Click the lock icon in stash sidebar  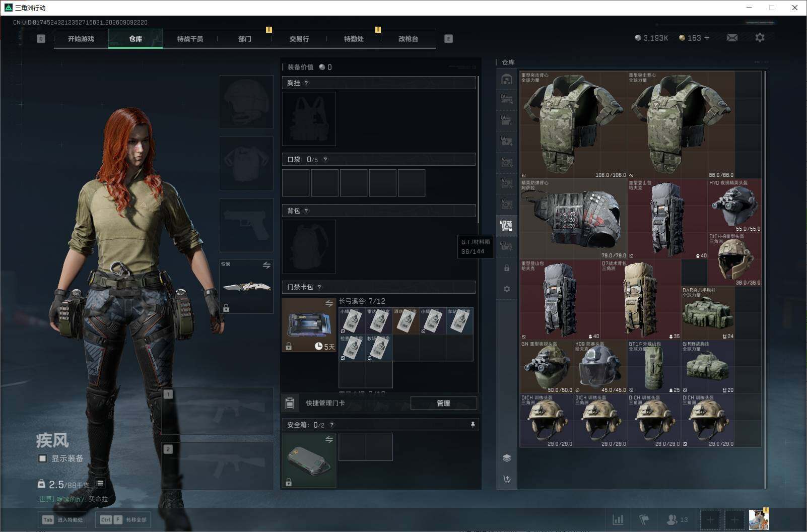507,268
